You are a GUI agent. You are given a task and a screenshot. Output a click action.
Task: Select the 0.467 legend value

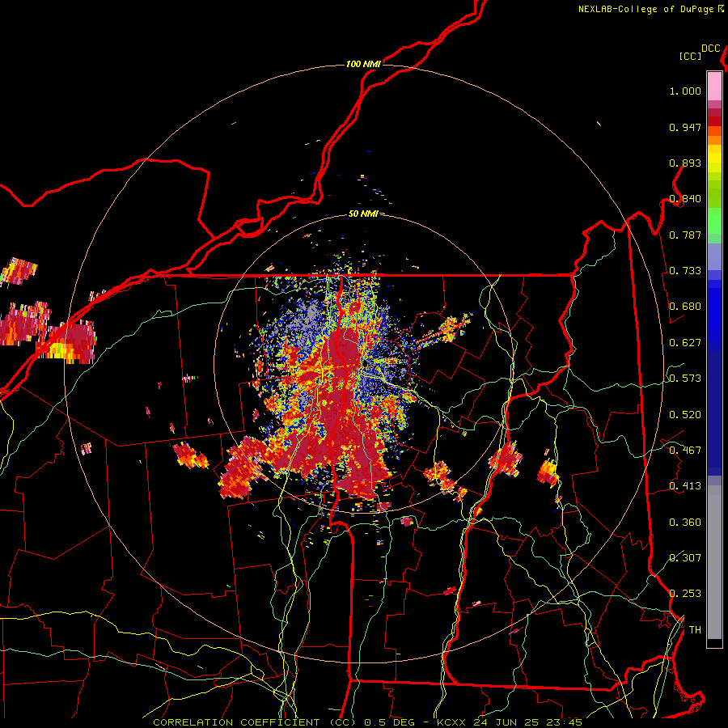point(685,451)
